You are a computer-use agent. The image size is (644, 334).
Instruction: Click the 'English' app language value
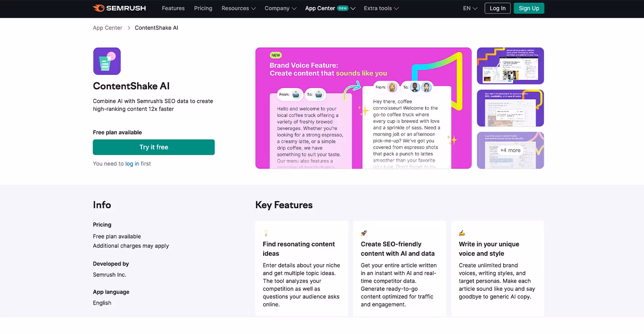point(102,303)
